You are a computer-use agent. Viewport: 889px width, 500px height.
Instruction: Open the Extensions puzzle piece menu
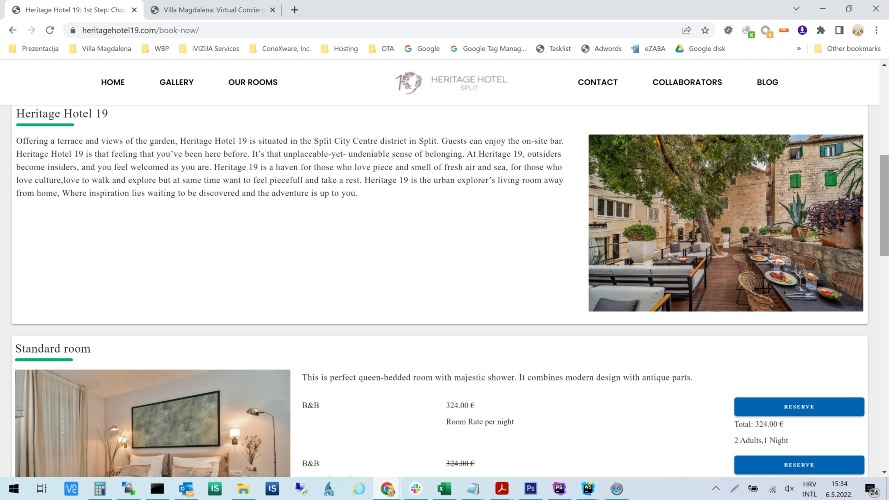820,30
